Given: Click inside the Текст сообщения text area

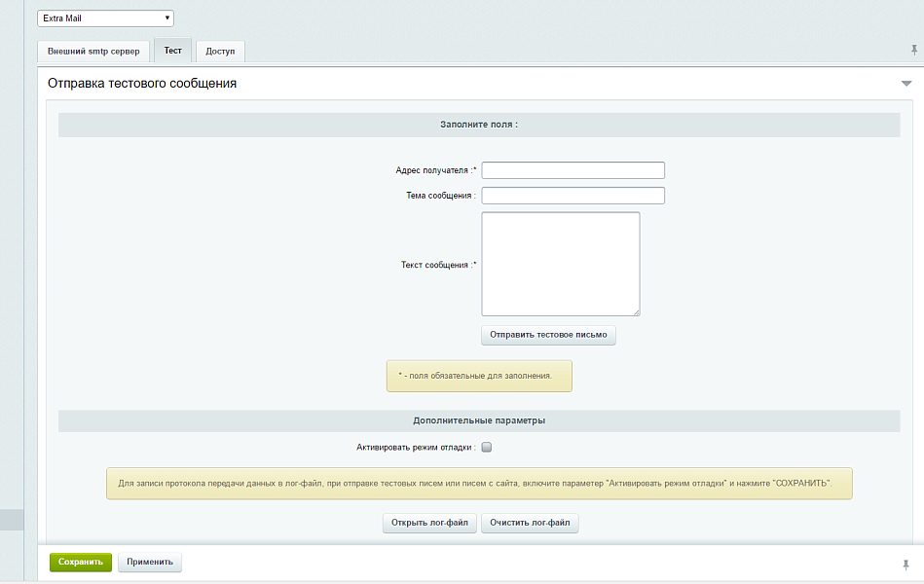Looking at the screenshot, I should point(560,263).
